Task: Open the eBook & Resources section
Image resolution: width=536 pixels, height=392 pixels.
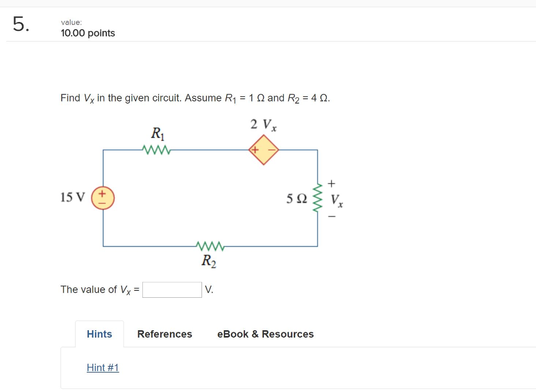Action: coord(265,334)
